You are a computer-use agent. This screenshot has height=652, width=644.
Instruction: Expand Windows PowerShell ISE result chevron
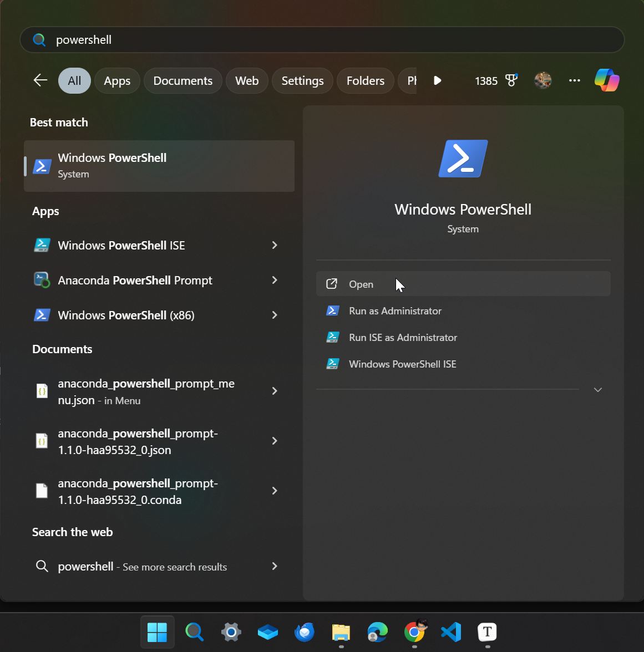point(275,245)
